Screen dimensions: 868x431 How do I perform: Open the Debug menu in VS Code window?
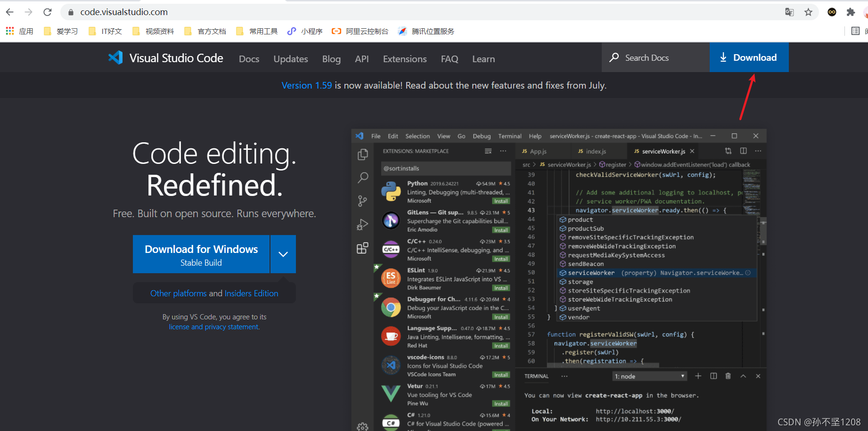[x=482, y=136]
